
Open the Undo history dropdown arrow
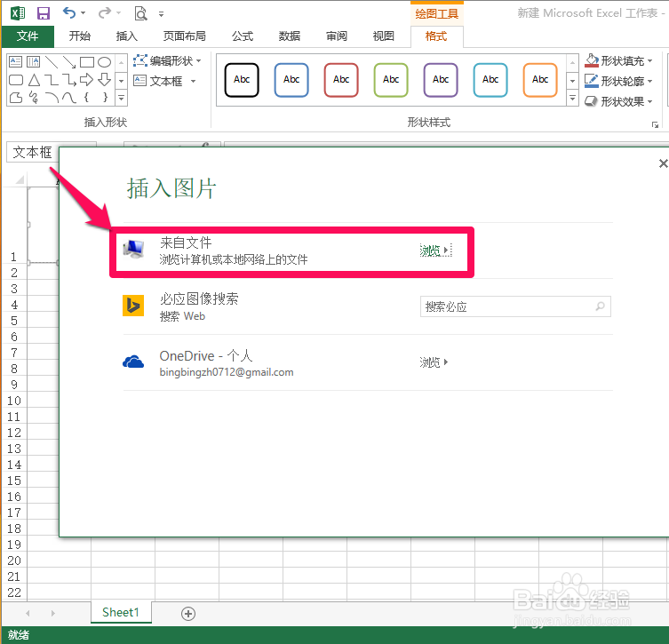pos(84,13)
